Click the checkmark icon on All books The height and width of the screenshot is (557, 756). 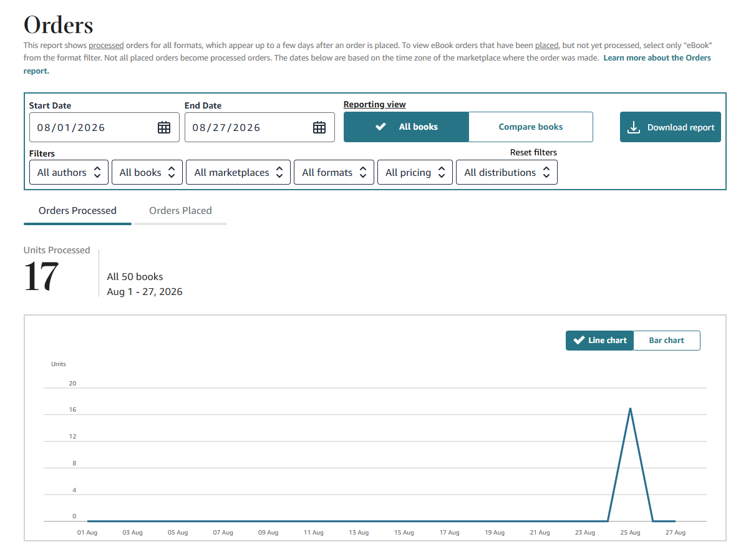pyautogui.click(x=380, y=127)
